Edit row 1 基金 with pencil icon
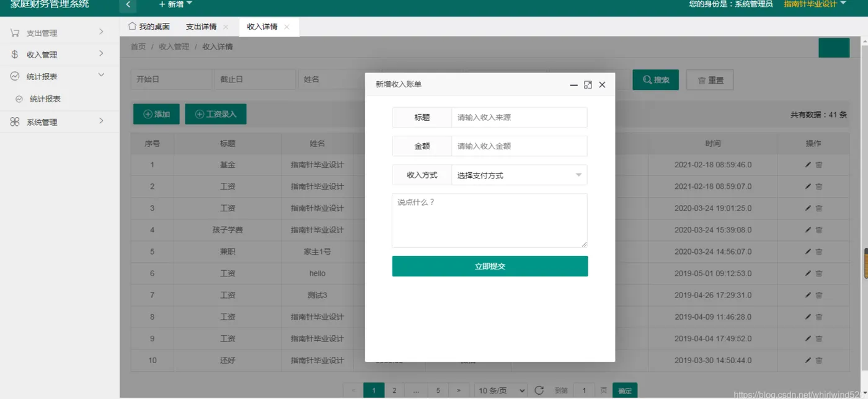This screenshot has width=868, height=399. pos(808,165)
